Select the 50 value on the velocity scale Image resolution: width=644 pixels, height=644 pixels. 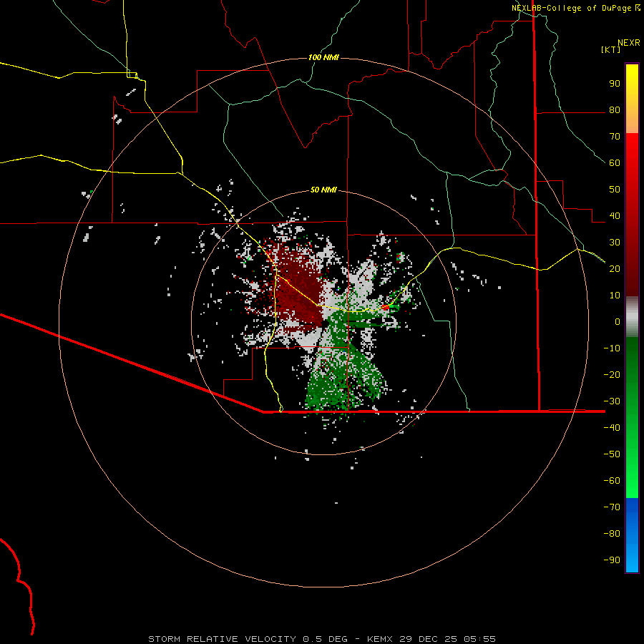click(x=615, y=190)
